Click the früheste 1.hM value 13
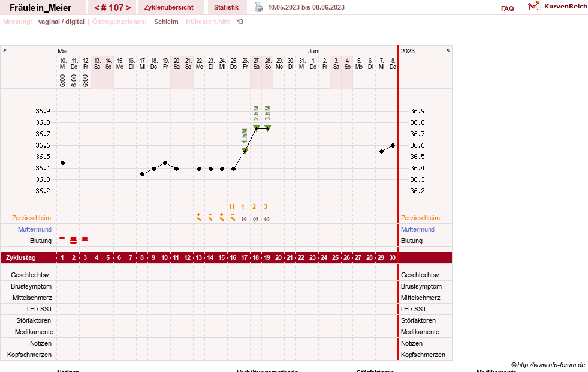588x372 pixels. [240, 22]
